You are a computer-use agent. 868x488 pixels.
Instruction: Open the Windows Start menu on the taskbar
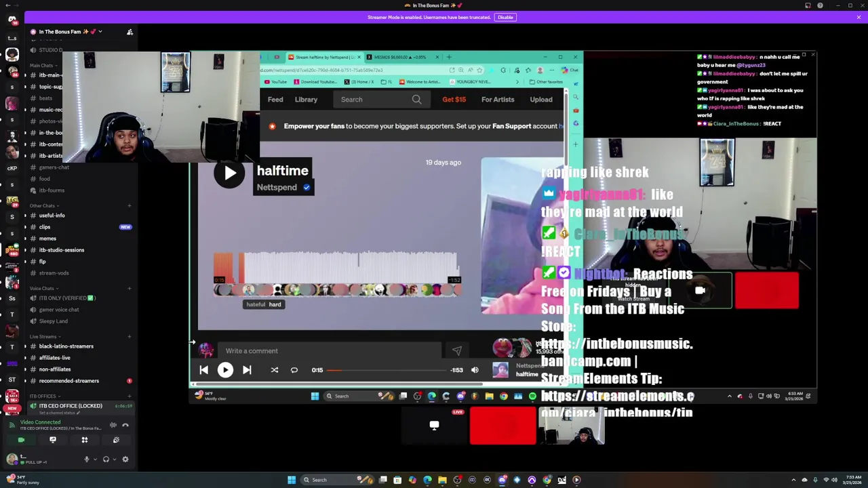click(292, 480)
